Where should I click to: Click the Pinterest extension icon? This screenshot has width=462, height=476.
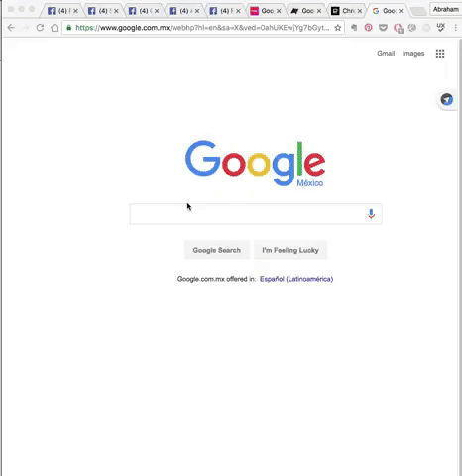(x=368, y=28)
